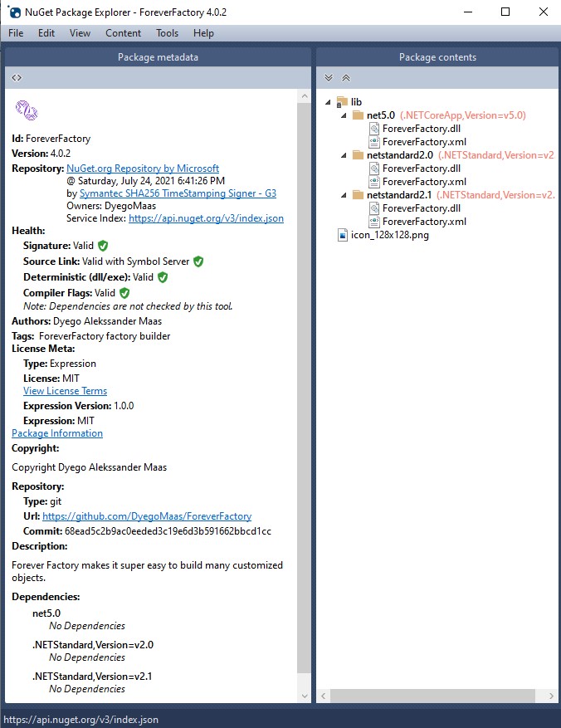Select icon_128x128.png file

389,235
